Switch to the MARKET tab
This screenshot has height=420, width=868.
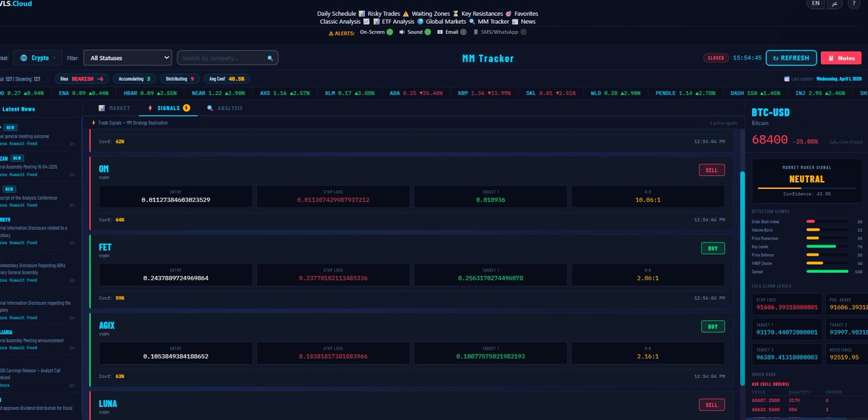tap(114, 108)
